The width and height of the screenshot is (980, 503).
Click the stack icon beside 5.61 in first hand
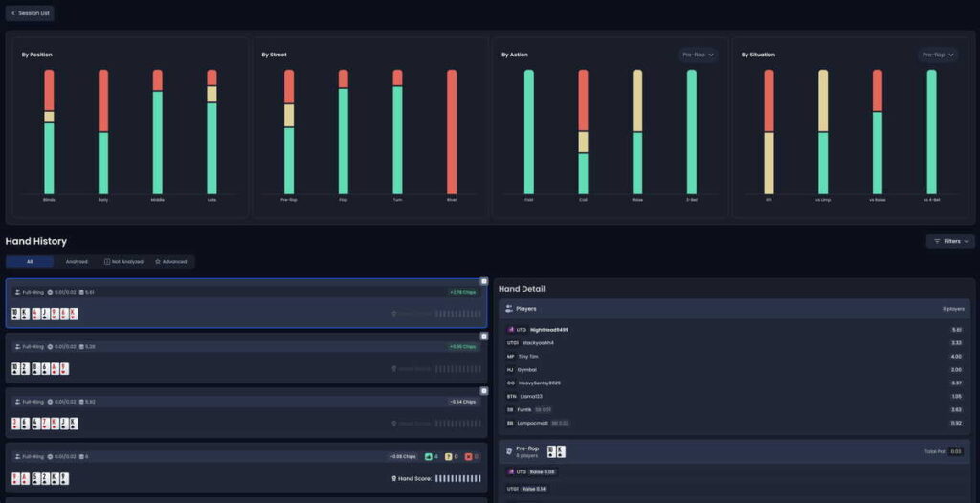coord(82,292)
